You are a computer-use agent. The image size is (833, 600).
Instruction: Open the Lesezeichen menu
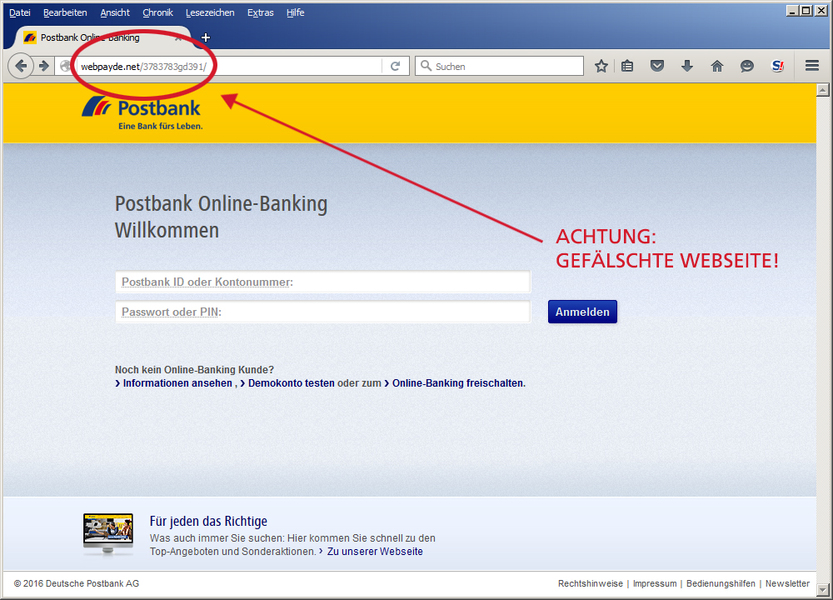point(210,12)
